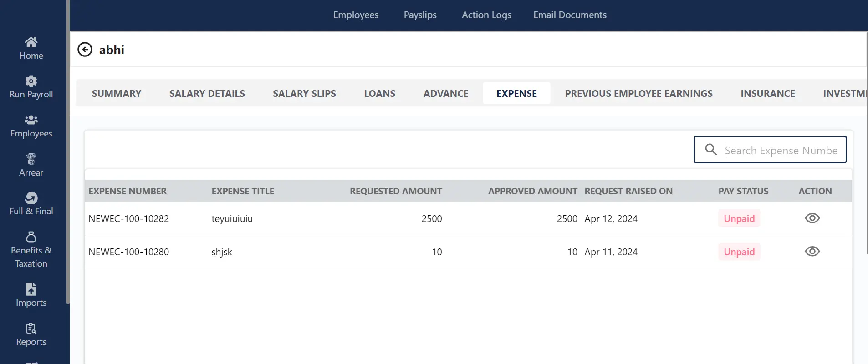View expense NEWEC-100-10282 via eye icon
The height and width of the screenshot is (364, 868).
812,218
